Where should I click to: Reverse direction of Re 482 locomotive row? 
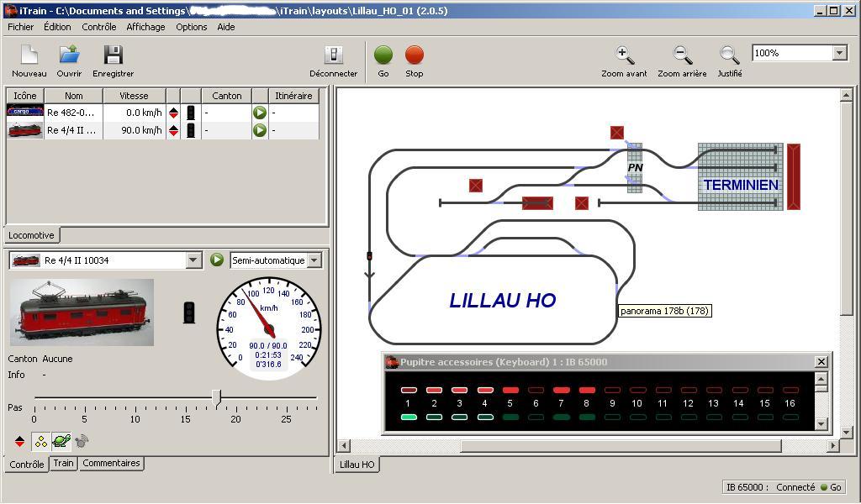coord(173,113)
